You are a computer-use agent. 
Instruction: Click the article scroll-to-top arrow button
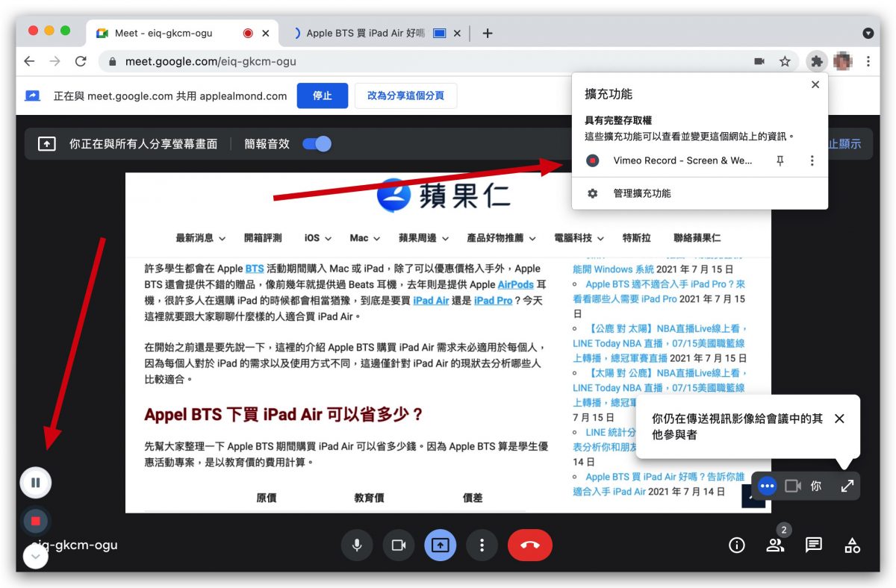pyautogui.click(x=753, y=496)
